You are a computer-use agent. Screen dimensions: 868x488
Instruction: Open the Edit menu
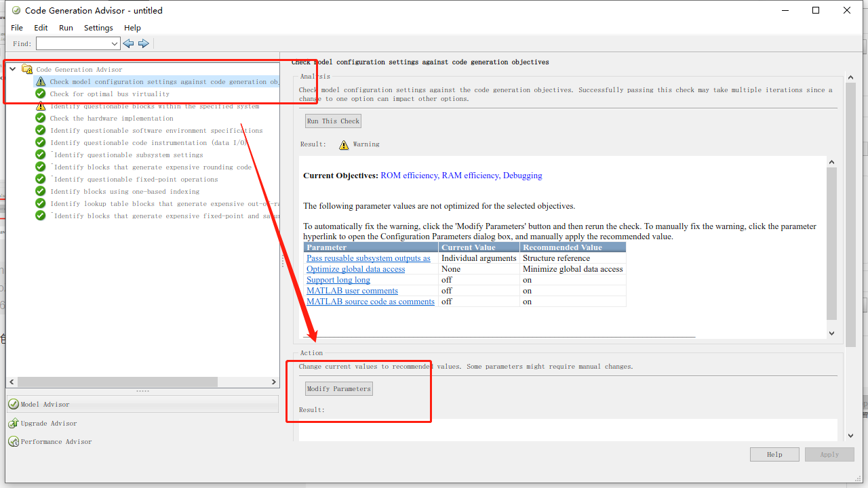point(41,28)
